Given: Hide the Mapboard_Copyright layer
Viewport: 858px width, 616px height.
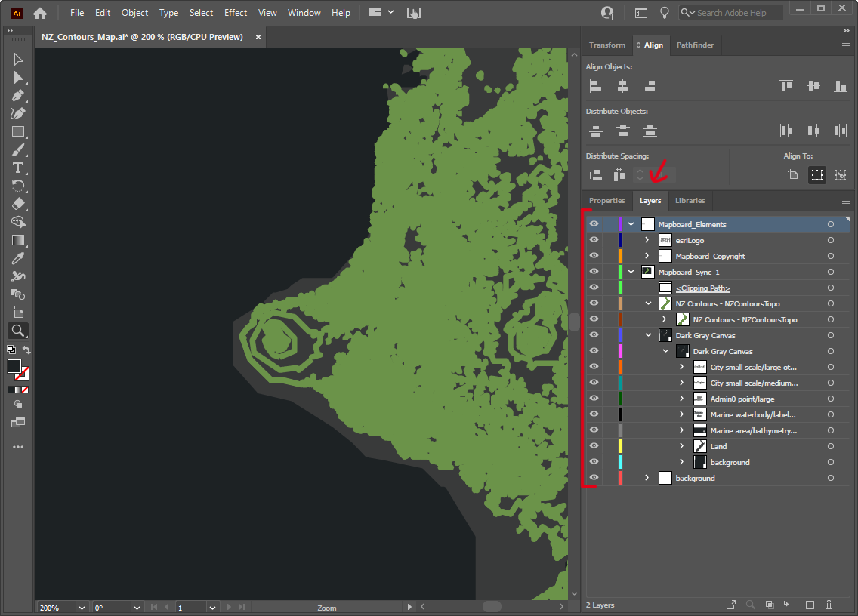Looking at the screenshot, I should coord(594,256).
